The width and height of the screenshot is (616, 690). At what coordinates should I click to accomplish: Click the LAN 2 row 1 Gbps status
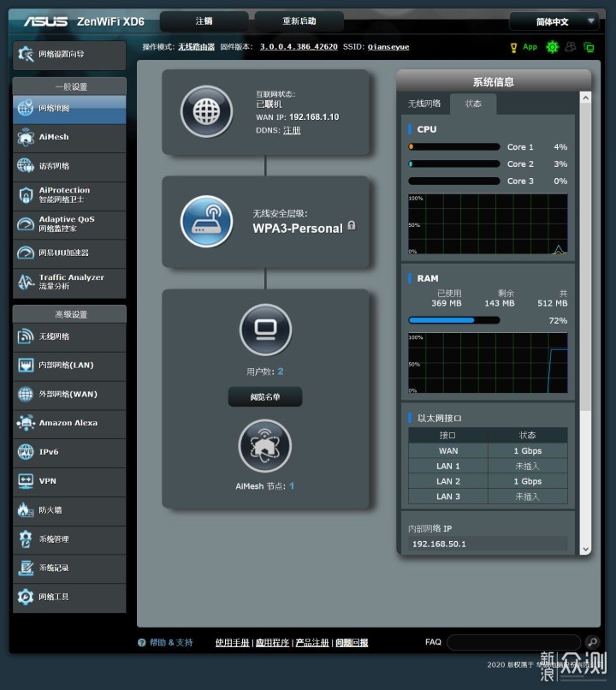pyautogui.click(x=528, y=481)
